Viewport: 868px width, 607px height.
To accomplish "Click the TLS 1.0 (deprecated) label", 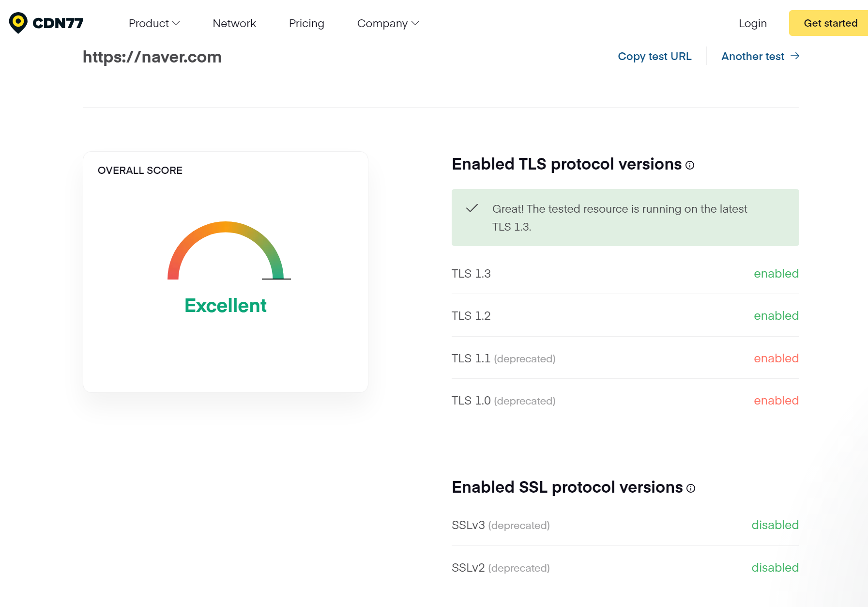I will coord(503,401).
